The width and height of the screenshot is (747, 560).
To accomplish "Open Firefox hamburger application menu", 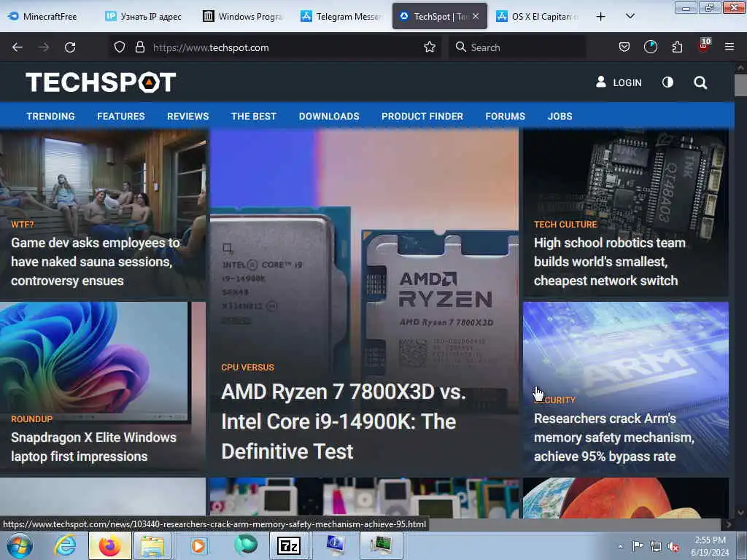I will coord(729,47).
